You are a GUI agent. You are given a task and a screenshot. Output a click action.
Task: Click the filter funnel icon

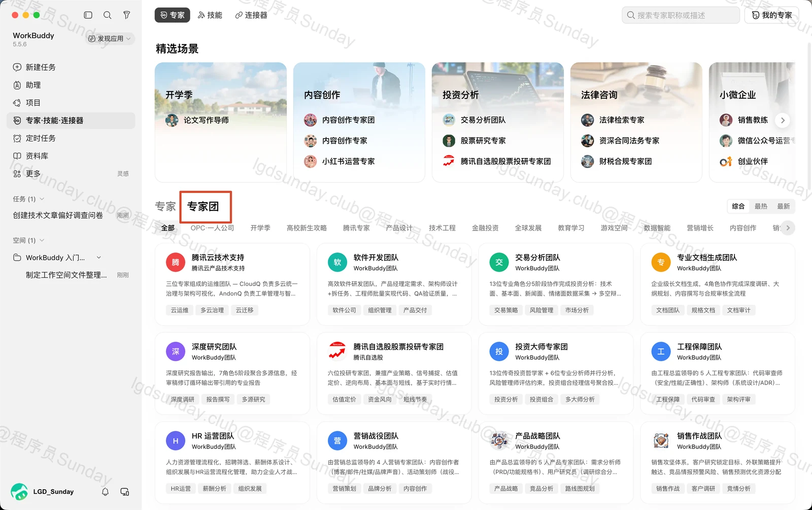pyautogui.click(x=127, y=15)
